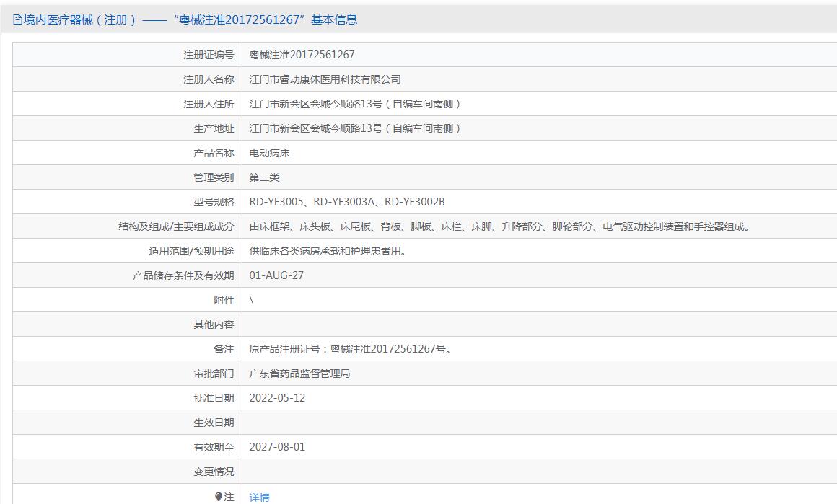837x504 pixels.
Task: Click the 结构及组成/主要组成成分 label
Action: [x=176, y=226]
